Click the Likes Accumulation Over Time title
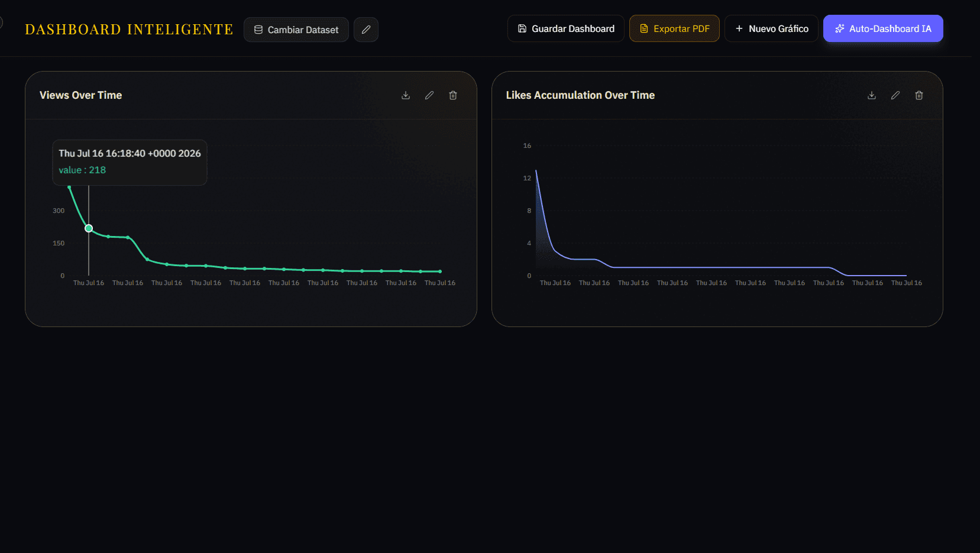This screenshot has width=980, height=553. pos(580,95)
